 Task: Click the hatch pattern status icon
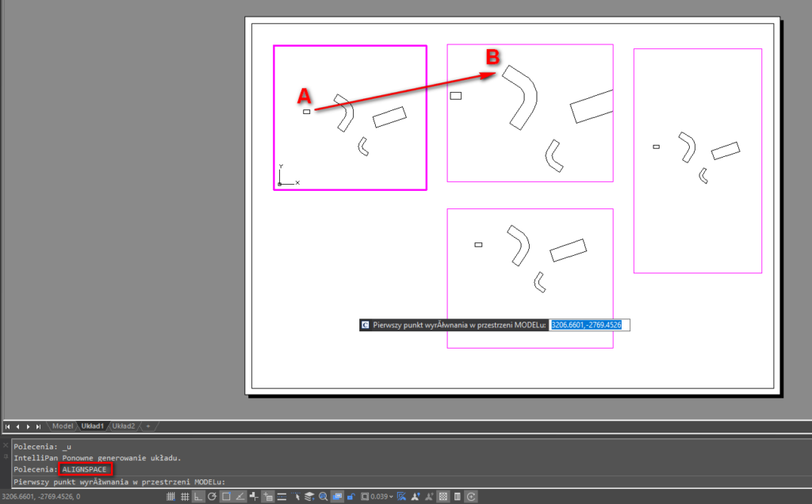443,497
